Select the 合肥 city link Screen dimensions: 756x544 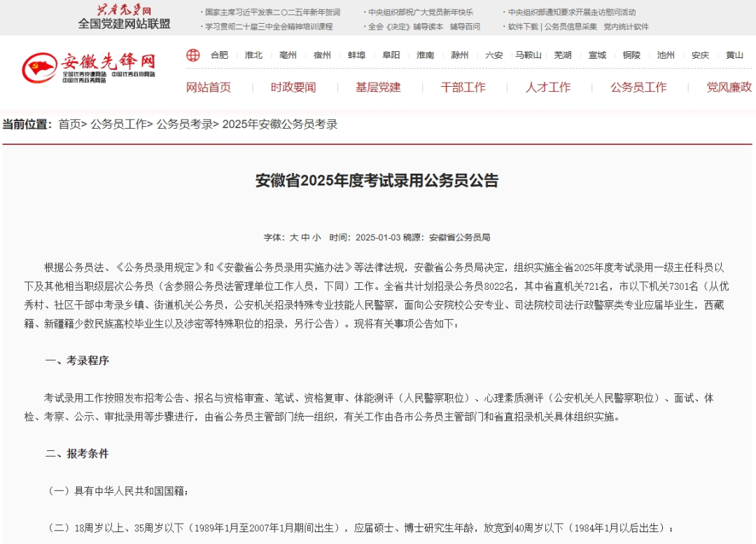click(219, 55)
